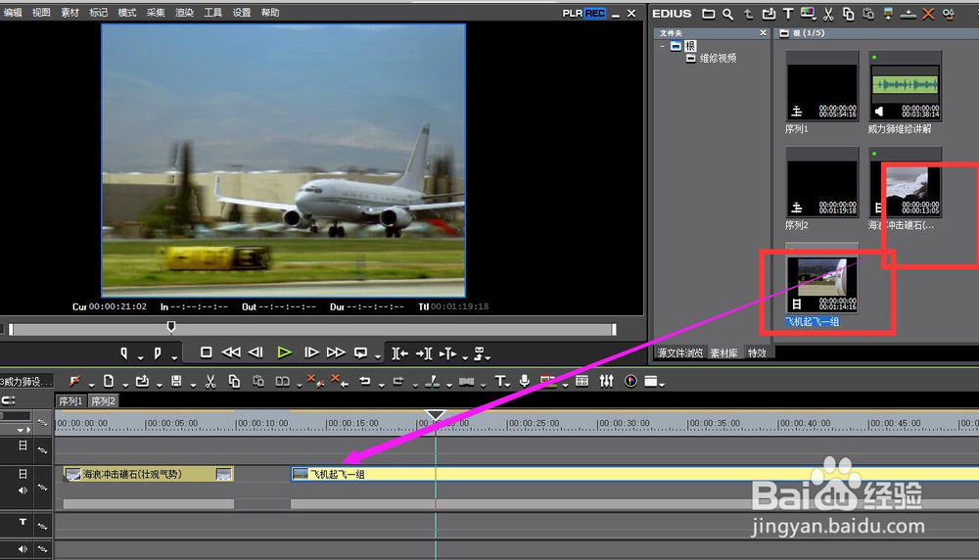This screenshot has height=560, width=979.
Task: Open dropdown arrow beside Set Out icon
Action: coord(174,357)
